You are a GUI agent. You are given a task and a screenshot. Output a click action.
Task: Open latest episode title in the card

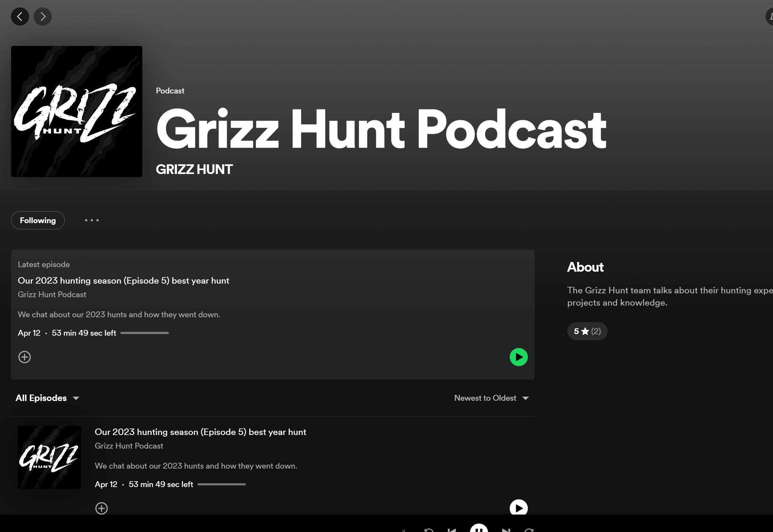tap(123, 281)
